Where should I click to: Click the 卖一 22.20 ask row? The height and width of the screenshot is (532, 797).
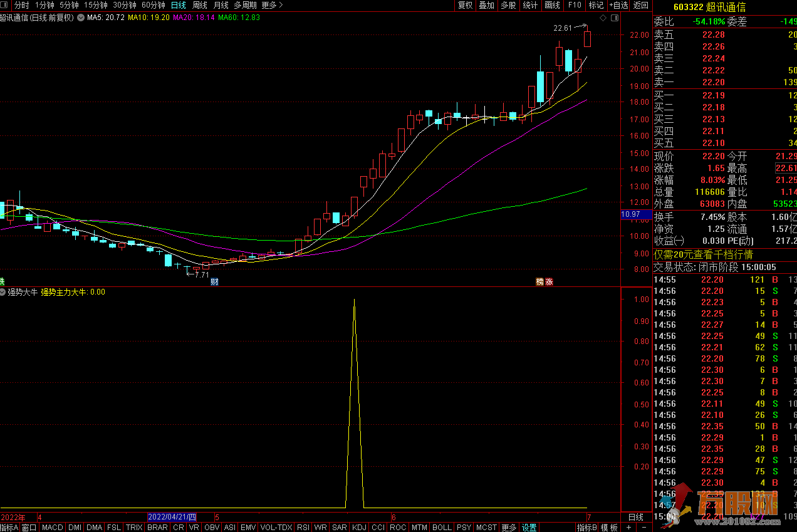tap(725, 82)
